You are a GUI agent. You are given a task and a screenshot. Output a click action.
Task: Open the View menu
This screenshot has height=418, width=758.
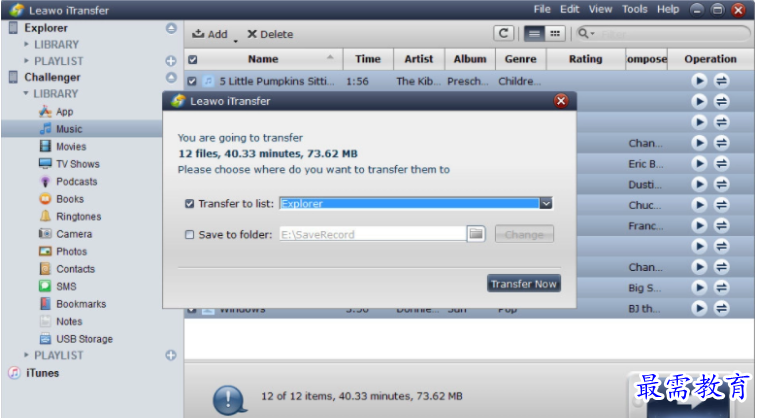pyautogui.click(x=600, y=9)
